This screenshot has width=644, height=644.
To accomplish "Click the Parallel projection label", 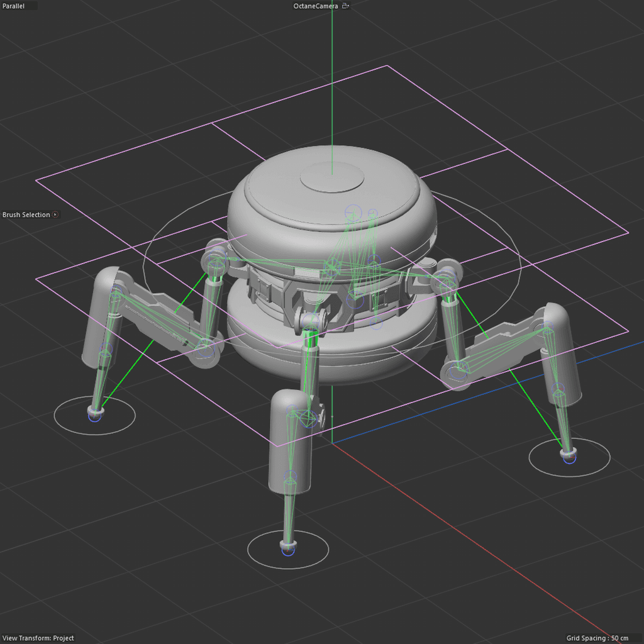I will pyautogui.click(x=14, y=6).
